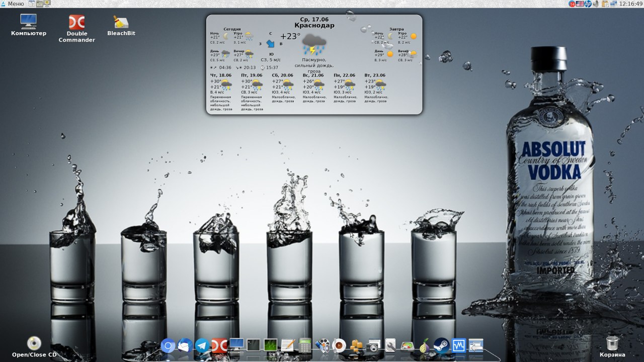Open the Меню main menu
The image size is (644, 362).
coord(13,4)
